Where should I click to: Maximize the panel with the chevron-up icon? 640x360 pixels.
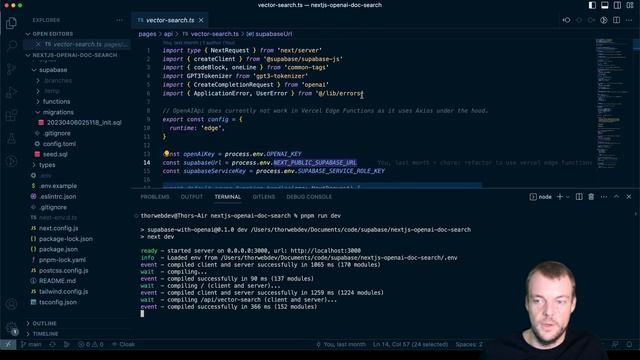pos(616,197)
